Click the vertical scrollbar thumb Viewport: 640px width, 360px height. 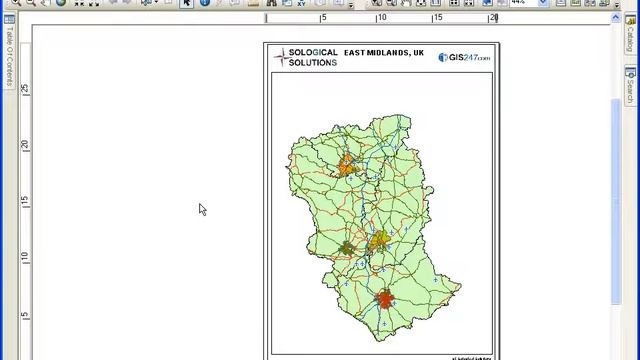616,202
